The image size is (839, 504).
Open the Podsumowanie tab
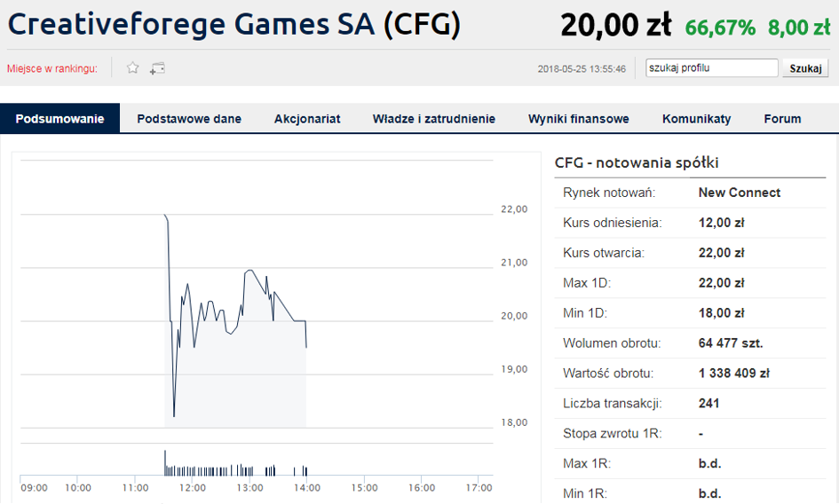click(60, 119)
